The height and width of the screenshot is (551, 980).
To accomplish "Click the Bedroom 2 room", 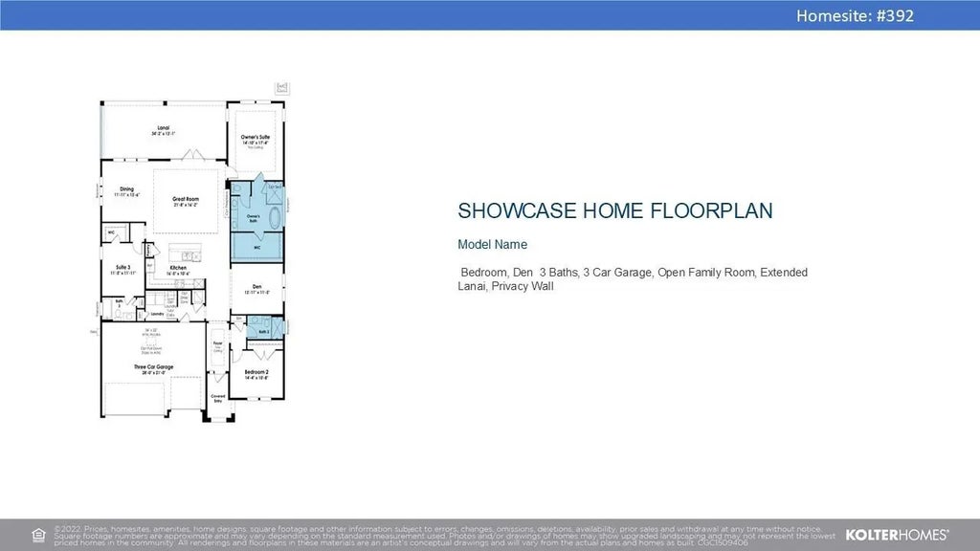I will [x=256, y=373].
